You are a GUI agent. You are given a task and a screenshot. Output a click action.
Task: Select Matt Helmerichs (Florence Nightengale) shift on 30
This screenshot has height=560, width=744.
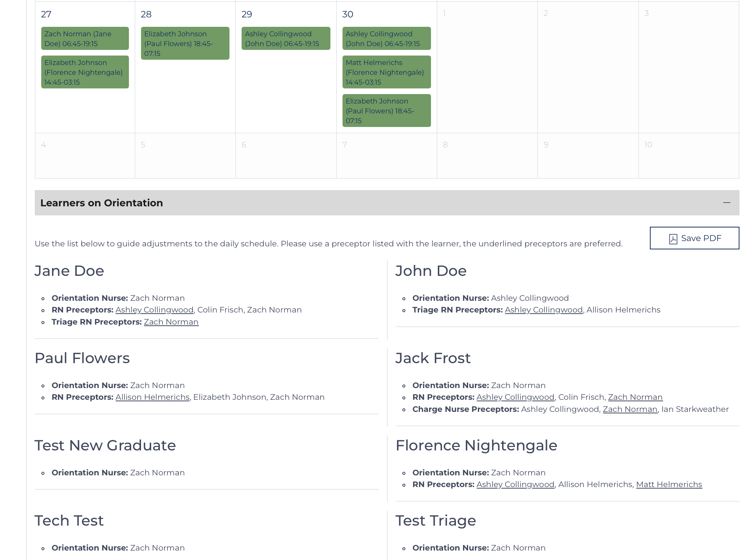(x=387, y=72)
